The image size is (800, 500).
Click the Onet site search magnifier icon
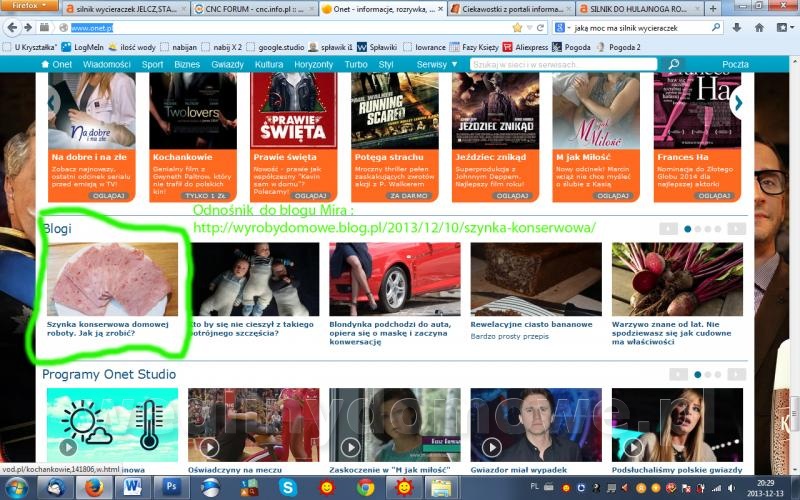click(x=674, y=64)
